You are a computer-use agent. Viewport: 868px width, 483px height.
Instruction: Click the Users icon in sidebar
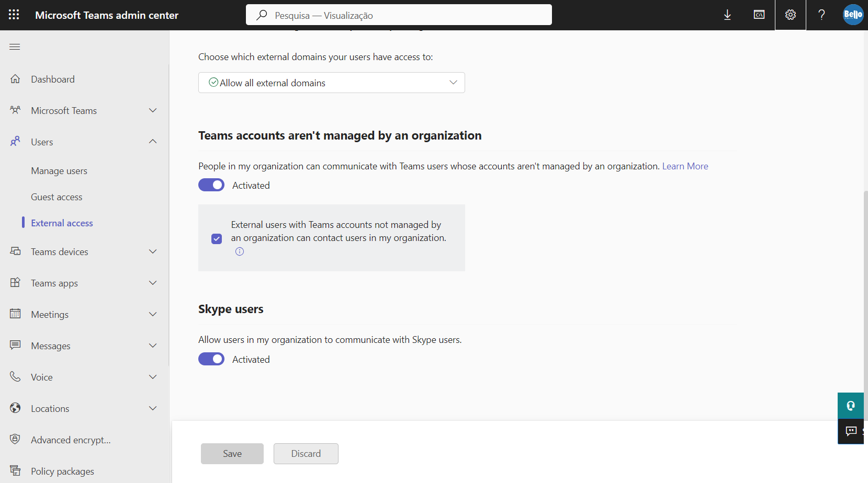tap(15, 142)
